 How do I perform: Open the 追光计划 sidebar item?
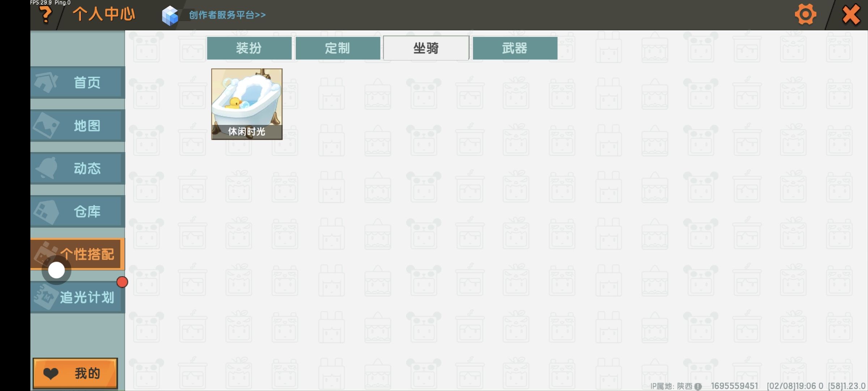[78, 297]
